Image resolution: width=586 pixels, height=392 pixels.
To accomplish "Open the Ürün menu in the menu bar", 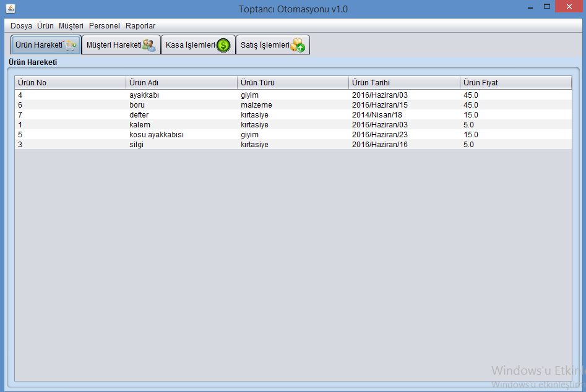I will (x=45, y=26).
